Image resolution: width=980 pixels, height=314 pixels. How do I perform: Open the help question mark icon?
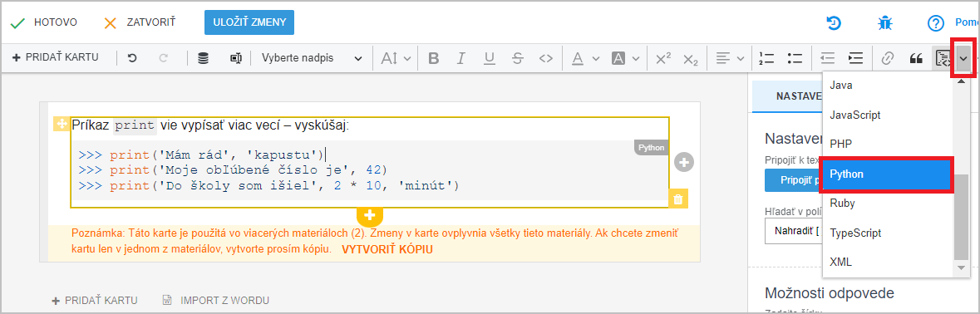[935, 23]
